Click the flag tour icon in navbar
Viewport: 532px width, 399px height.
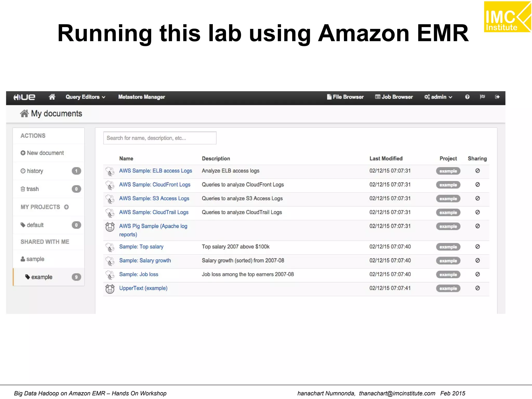point(482,97)
